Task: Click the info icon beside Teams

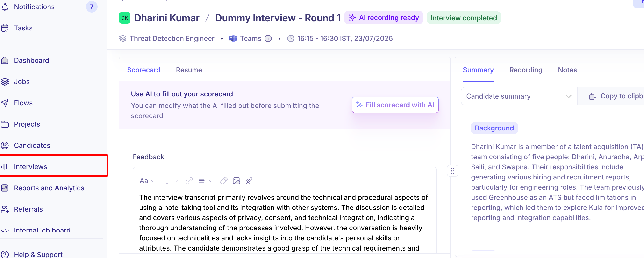Action: (x=268, y=38)
